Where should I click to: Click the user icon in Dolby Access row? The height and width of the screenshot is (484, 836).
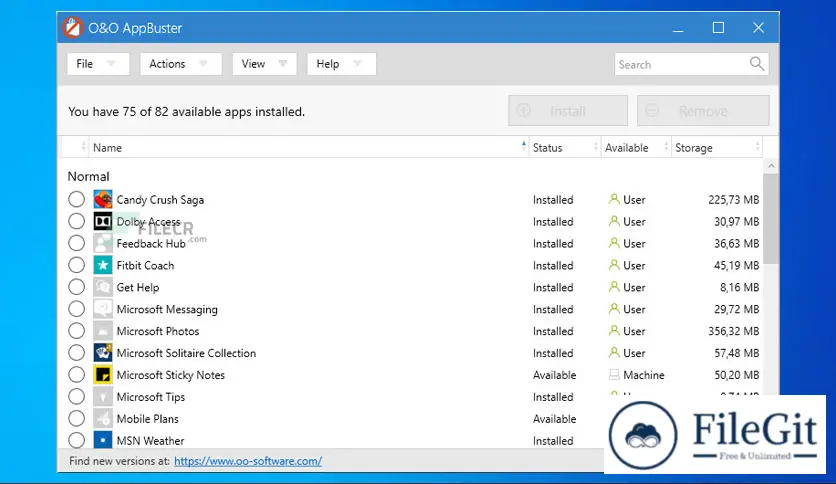click(614, 221)
